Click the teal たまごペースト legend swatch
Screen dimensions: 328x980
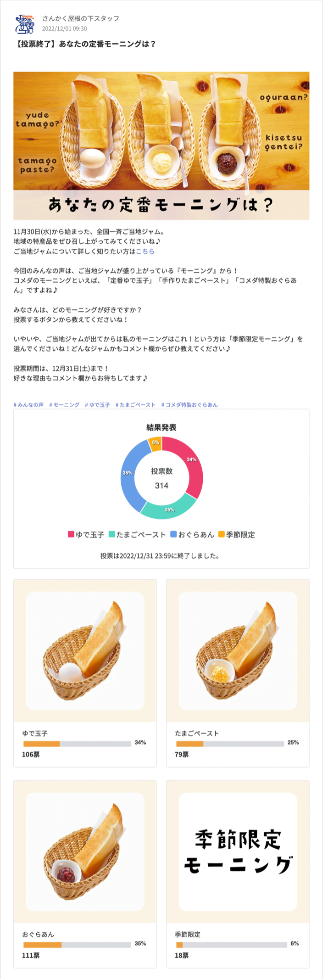[x=112, y=534]
